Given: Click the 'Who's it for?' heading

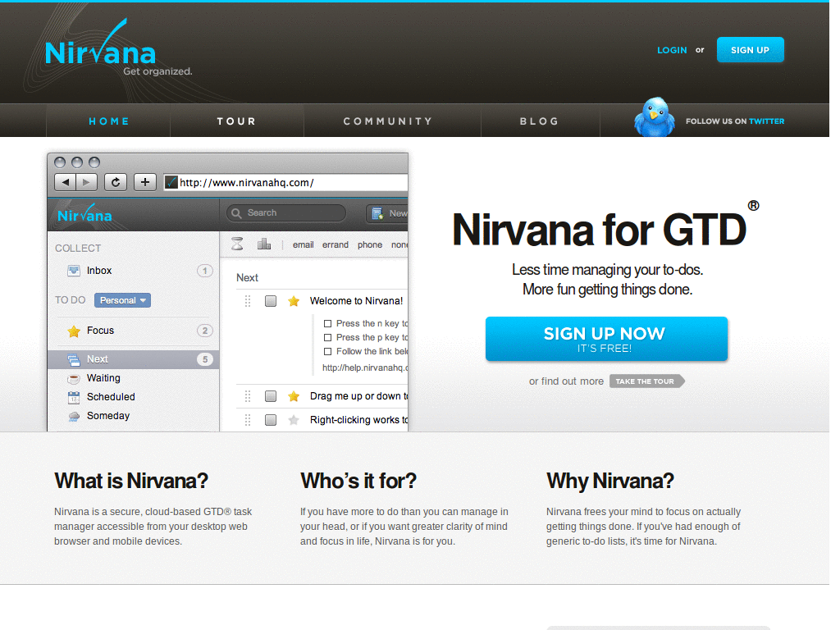Looking at the screenshot, I should pos(358,481).
